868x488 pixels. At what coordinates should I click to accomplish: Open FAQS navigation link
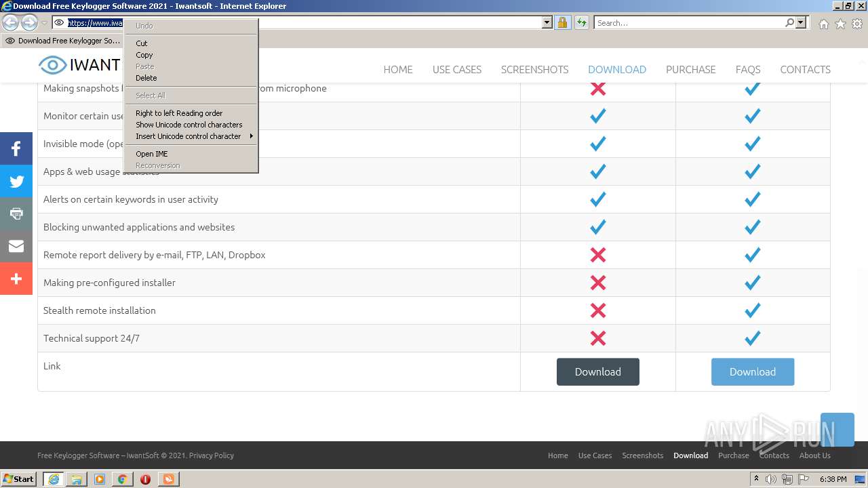748,69
